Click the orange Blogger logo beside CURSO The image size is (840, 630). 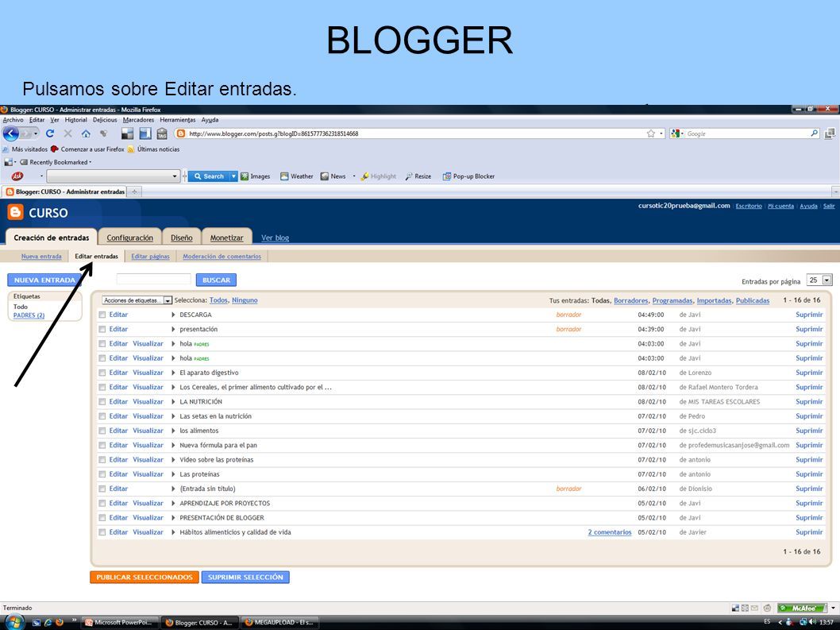click(x=16, y=212)
